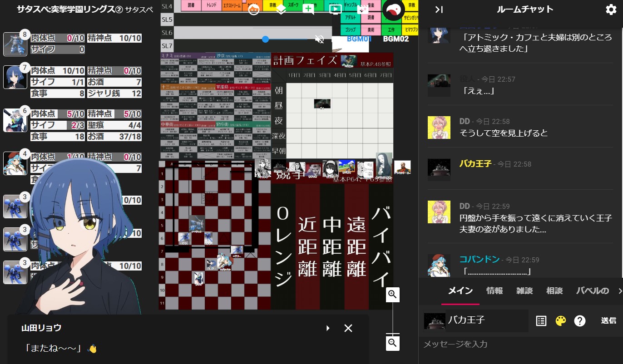Image resolution: width=623 pixels, height=364 pixels.
Task: Click the speaker avatar beside バカ王子
Action: pyautogui.click(x=435, y=321)
